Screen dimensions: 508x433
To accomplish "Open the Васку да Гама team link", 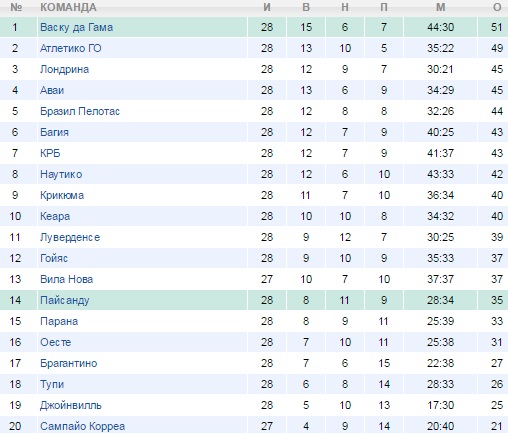I will (x=76, y=27).
